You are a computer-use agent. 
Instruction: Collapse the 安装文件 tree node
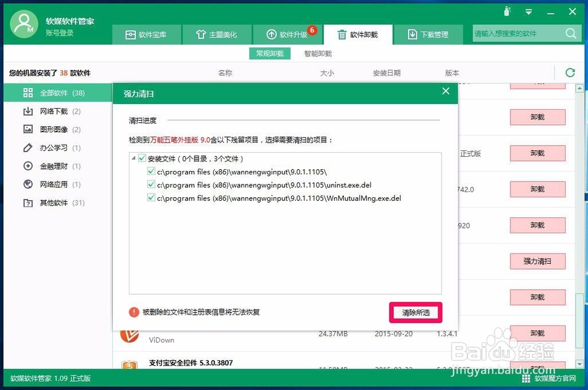(133, 159)
